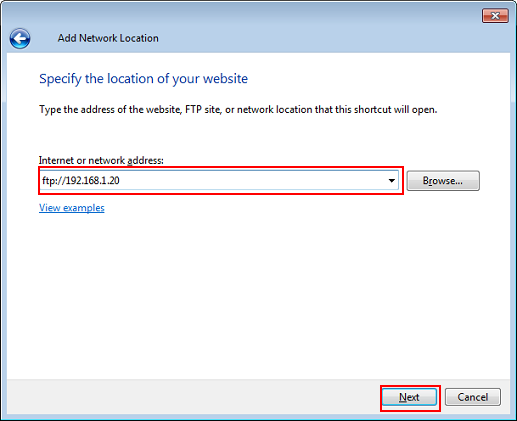Cancel the network location wizard
This screenshot has height=421, width=517.
pos(472,397)
